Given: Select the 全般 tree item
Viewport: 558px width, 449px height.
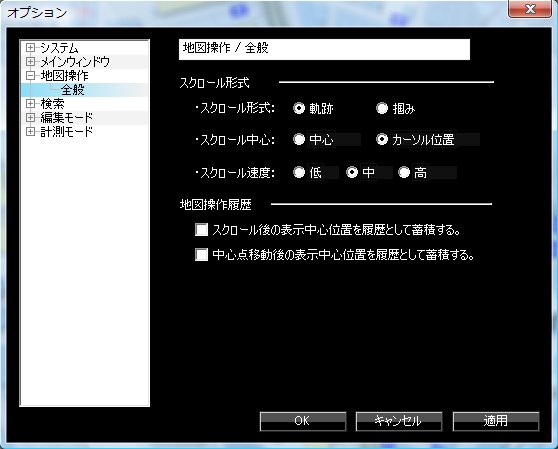Looking at the screenshot, I should (x=73, y=90).
